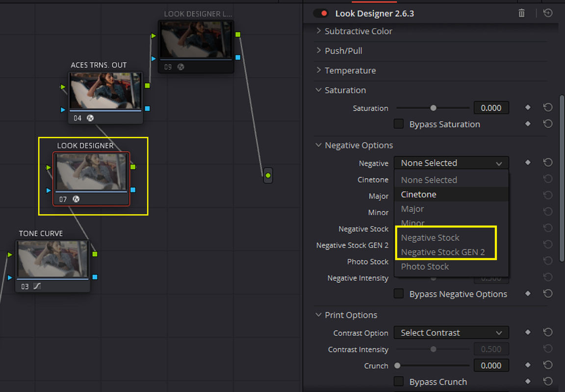Screen dimensions: 565x392
Task: Click the node graph green output terminal
Action: click(x=268, y=175)
